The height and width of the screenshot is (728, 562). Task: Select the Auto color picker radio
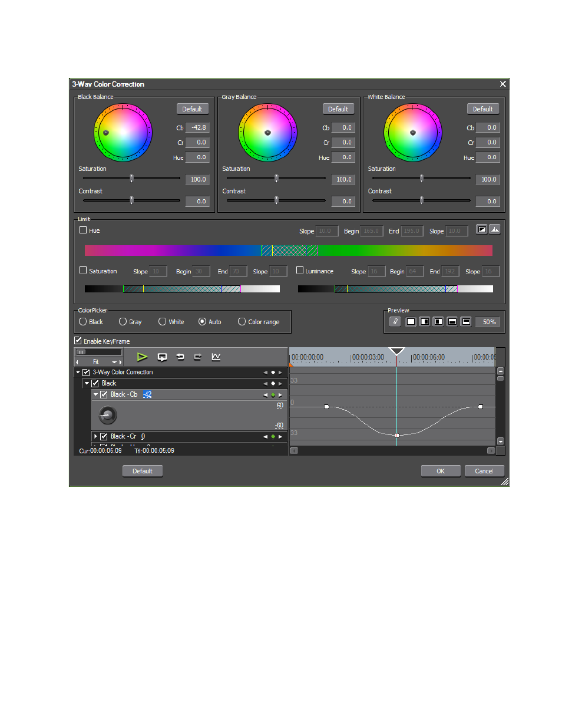coord(202,322)
